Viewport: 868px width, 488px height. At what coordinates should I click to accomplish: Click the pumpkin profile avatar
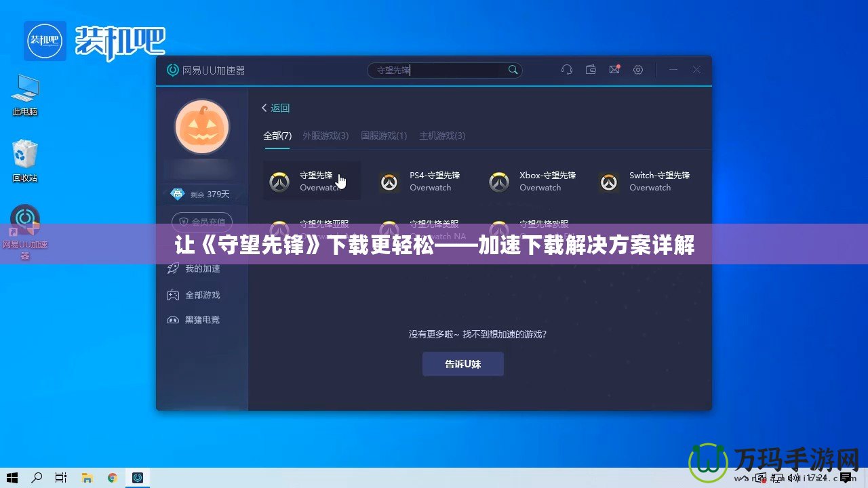202,127
